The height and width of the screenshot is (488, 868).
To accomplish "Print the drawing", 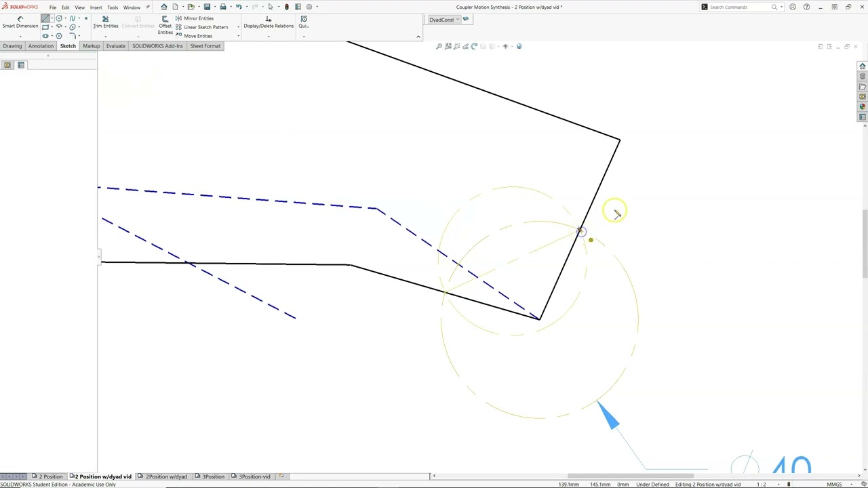I will coord(222,7).
